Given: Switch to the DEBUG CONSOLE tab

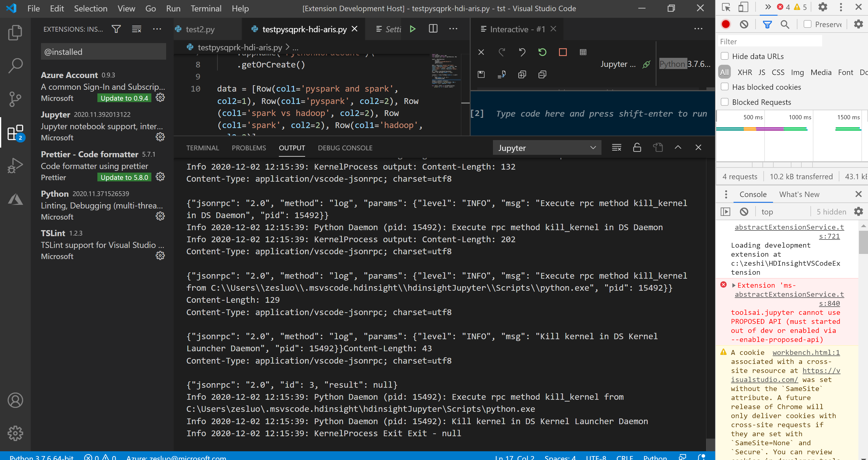Looking at the screenshot, I should click(345, 148).
